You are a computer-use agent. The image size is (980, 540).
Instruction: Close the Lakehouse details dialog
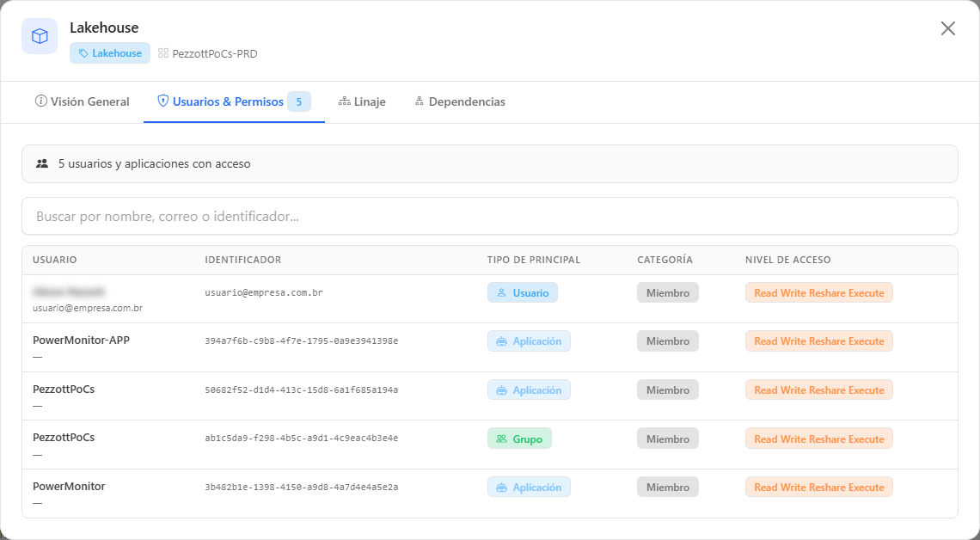tap(947, 28)
